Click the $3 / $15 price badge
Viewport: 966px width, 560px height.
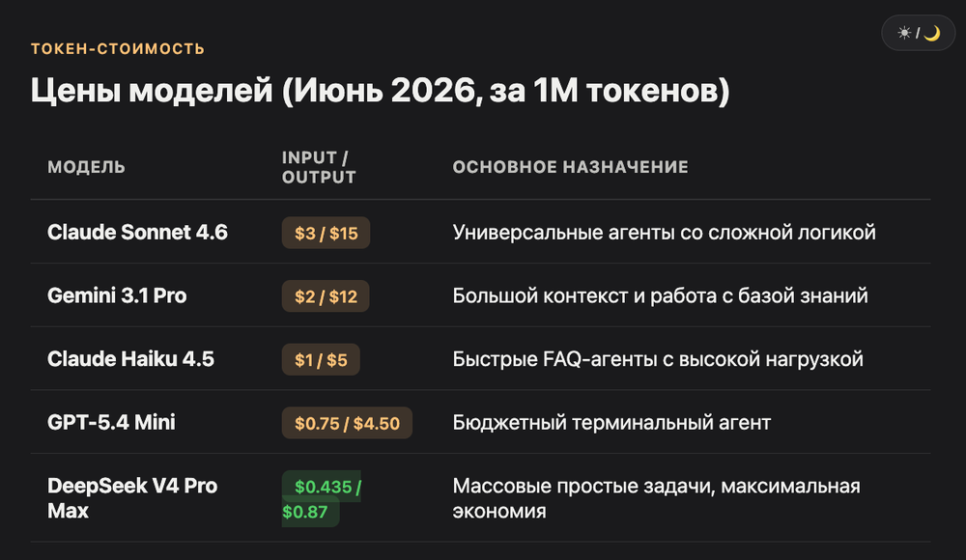pyautogui.click(x=326, y=233)
